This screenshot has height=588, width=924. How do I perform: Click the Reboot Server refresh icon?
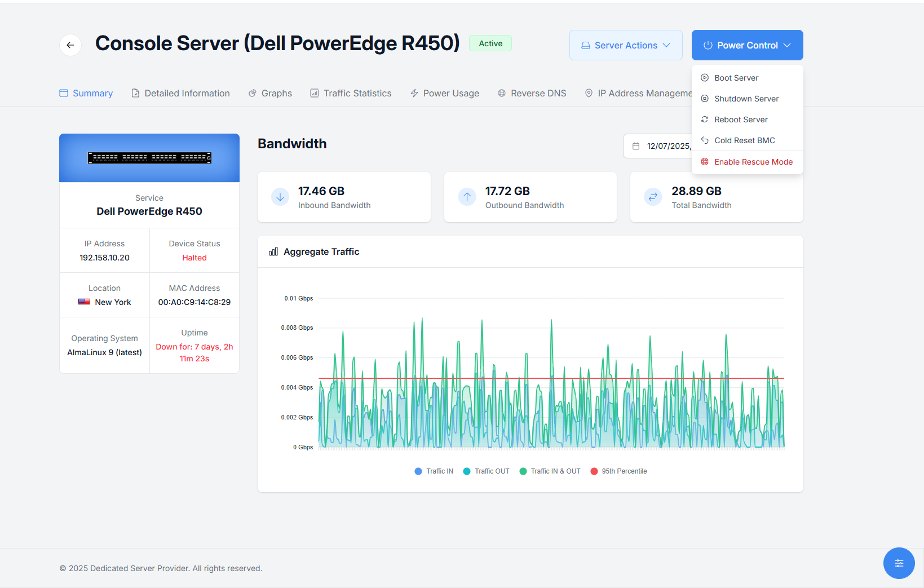click(x=705, y=120)
